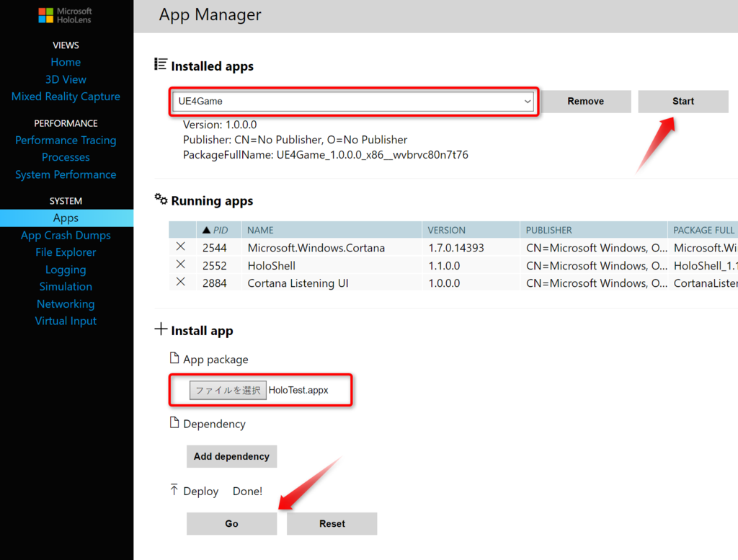Viewport: 738px width, 560px height.
Task: Go to 3D View
Action: point(66,79)
